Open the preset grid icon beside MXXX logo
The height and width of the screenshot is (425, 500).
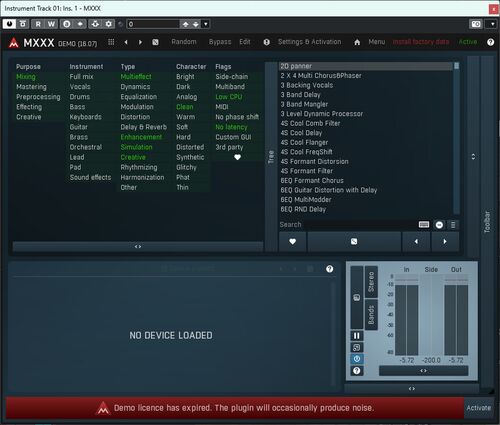pos(111,42)
